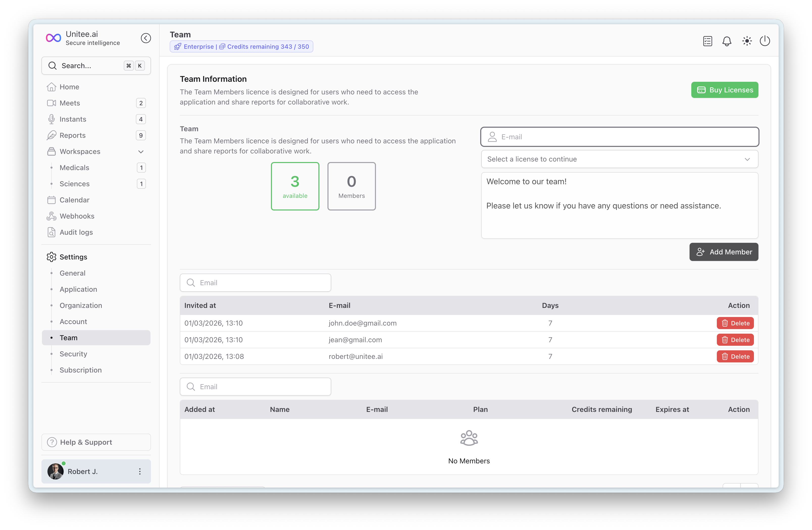Open Robert J. user options menu

click(140, 471)
